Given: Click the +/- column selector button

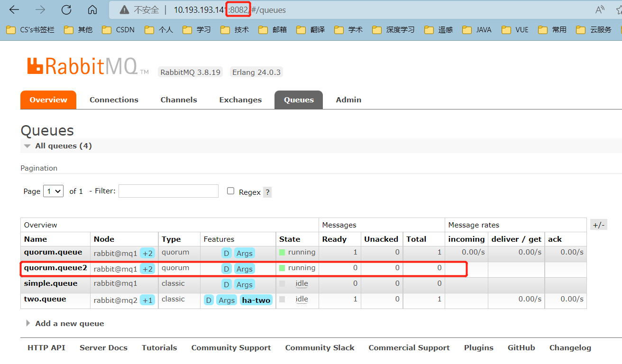Looking at the screenshot, I should [x=598, y=225].
